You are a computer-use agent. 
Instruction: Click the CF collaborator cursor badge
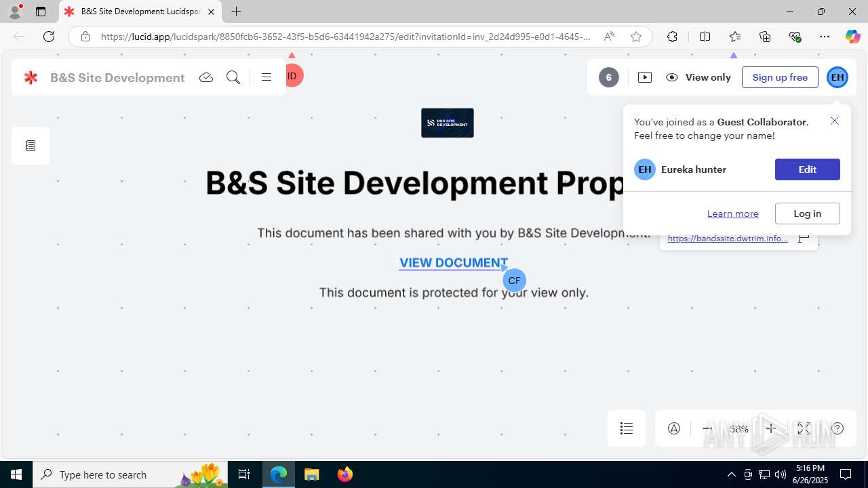click(514, 280)
